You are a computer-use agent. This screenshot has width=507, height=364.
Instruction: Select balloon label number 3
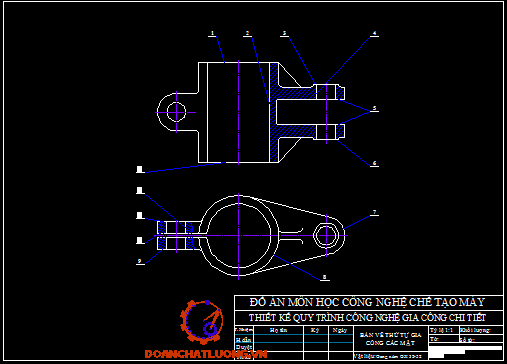click(x=284, y=33)
